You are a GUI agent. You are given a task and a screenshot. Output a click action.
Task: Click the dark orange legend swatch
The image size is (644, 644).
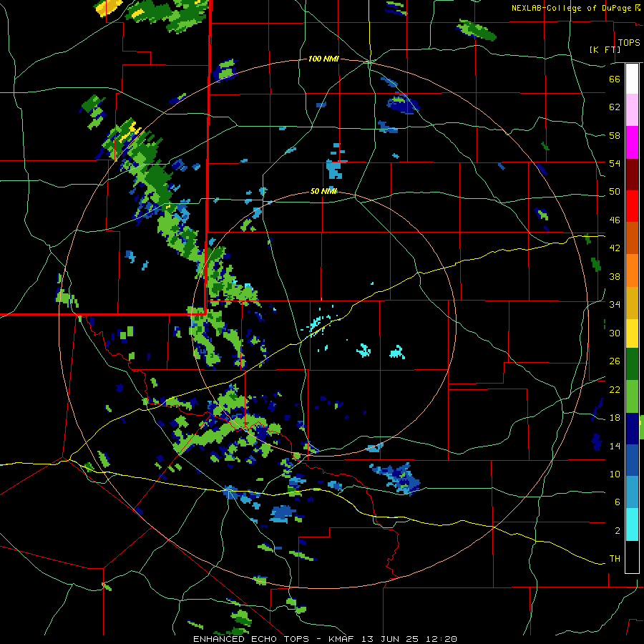coord(632,238)
